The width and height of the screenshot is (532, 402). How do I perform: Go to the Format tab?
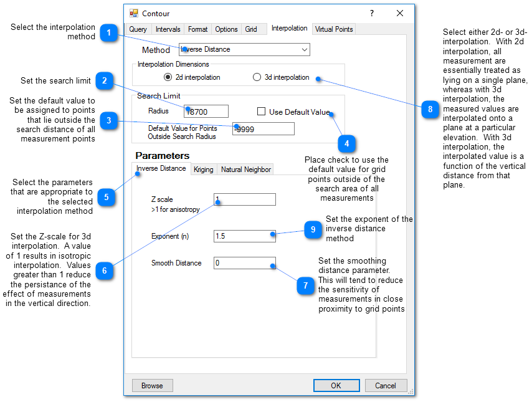tap(197, 29)
